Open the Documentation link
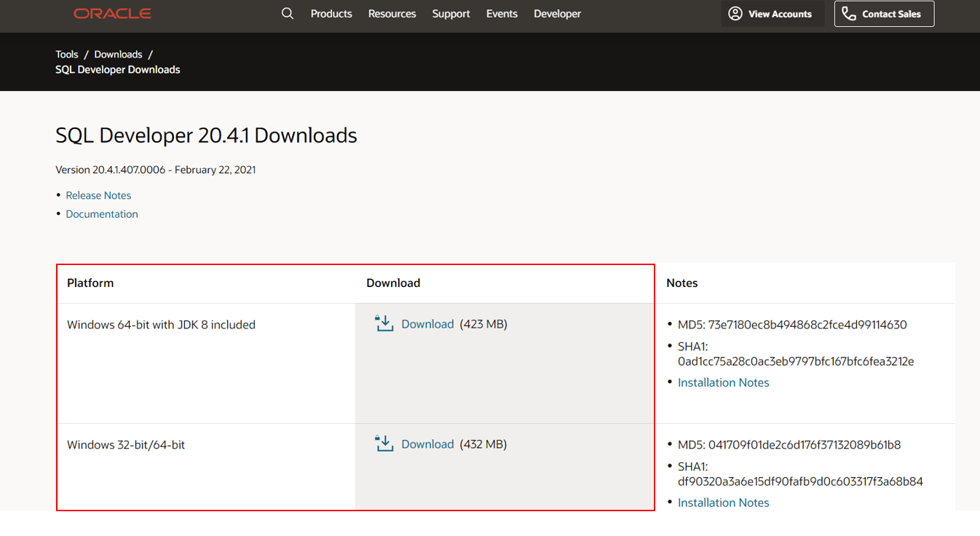 coord(102,214)
